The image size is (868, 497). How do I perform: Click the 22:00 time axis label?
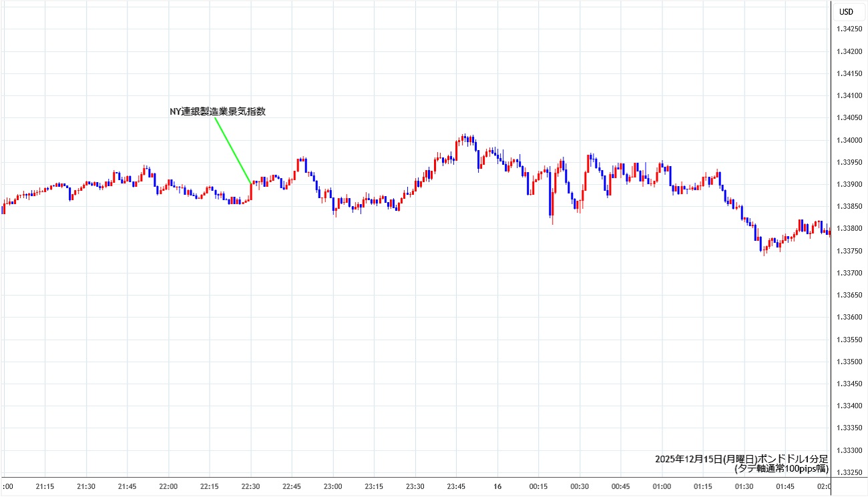pyautogui.click(x=168, y=487)
